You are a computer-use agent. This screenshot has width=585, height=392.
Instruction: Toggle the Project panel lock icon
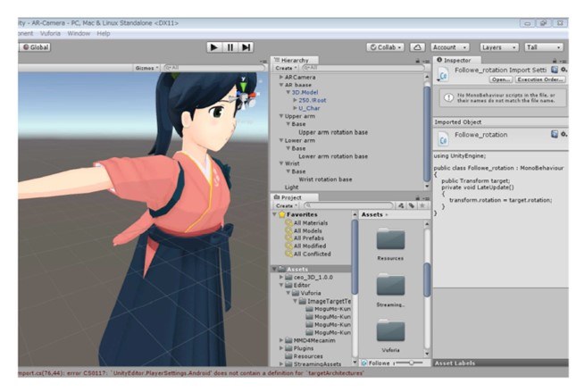pyautogui.click(x=417, y=198)
